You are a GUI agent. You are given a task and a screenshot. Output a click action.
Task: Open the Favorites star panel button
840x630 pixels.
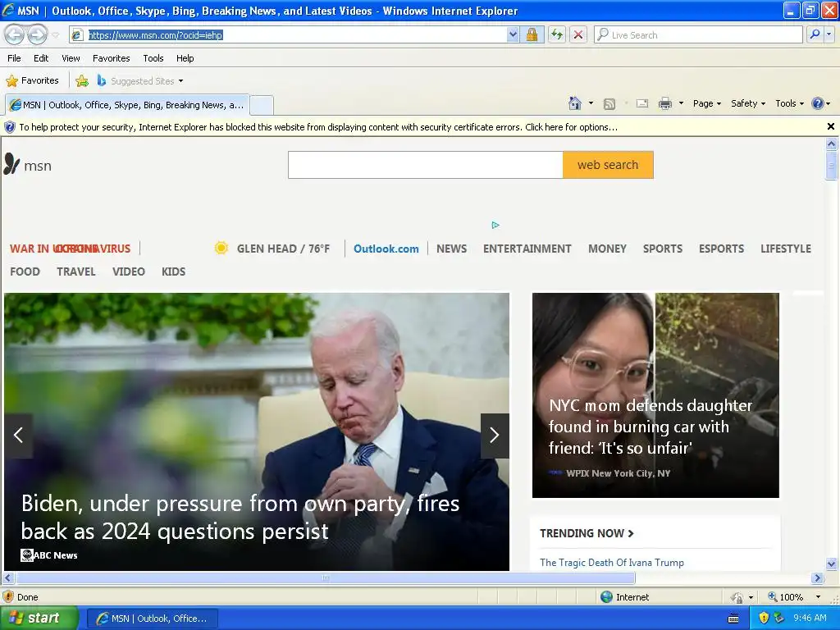point(32,81)
